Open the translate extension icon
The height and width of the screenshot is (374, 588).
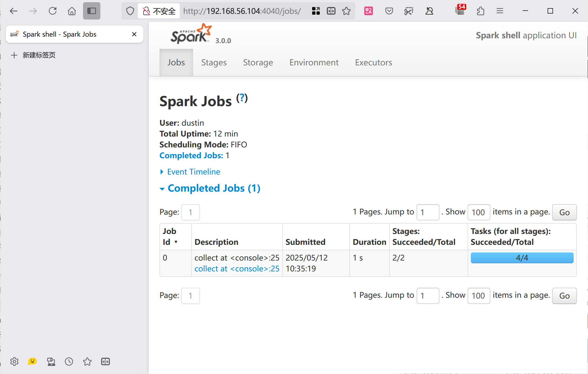(368, 11)
